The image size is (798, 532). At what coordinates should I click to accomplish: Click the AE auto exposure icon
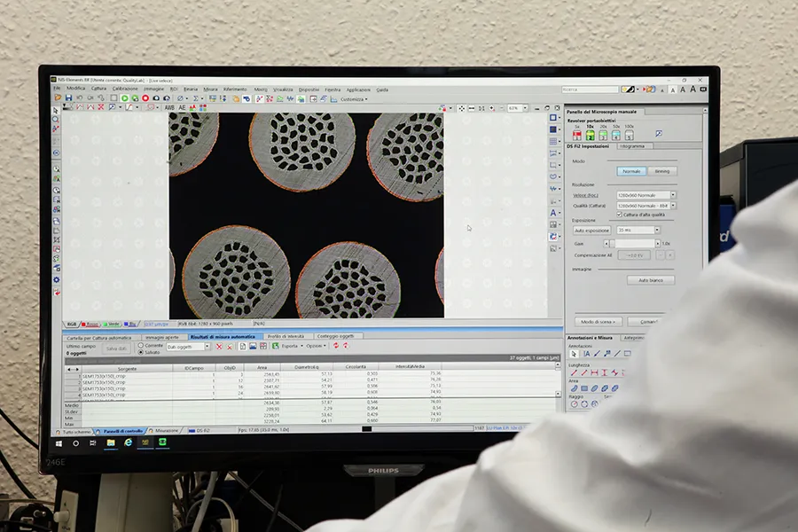click(183, 107)
